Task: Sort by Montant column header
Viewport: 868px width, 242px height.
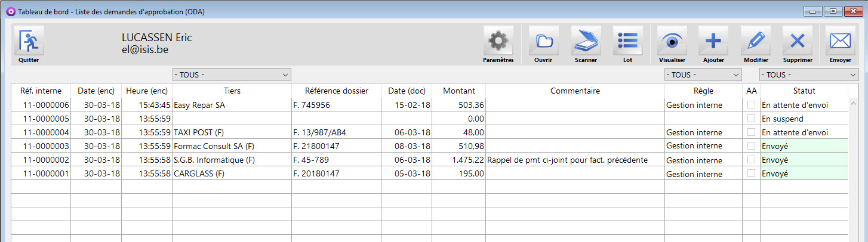Action: pos(458,91)
